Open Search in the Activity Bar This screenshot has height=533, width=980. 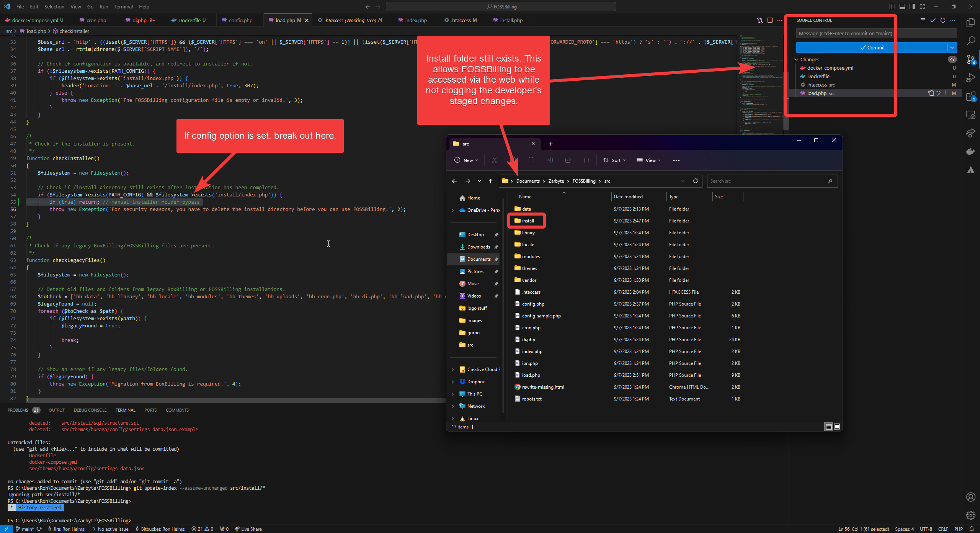[971, 41]
